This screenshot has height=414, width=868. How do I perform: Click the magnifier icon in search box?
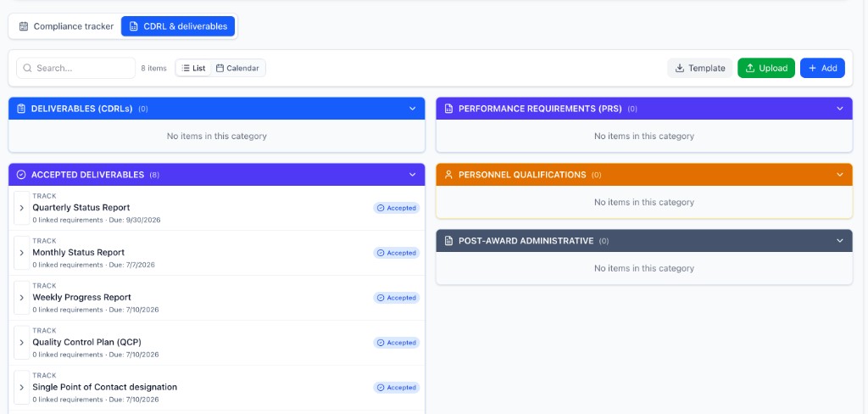coord(27,68)
